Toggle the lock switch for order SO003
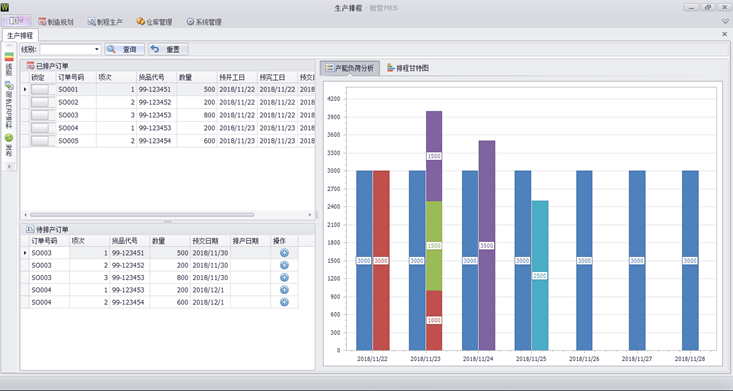This screenshot has width=733, height=391. [43, 115]
